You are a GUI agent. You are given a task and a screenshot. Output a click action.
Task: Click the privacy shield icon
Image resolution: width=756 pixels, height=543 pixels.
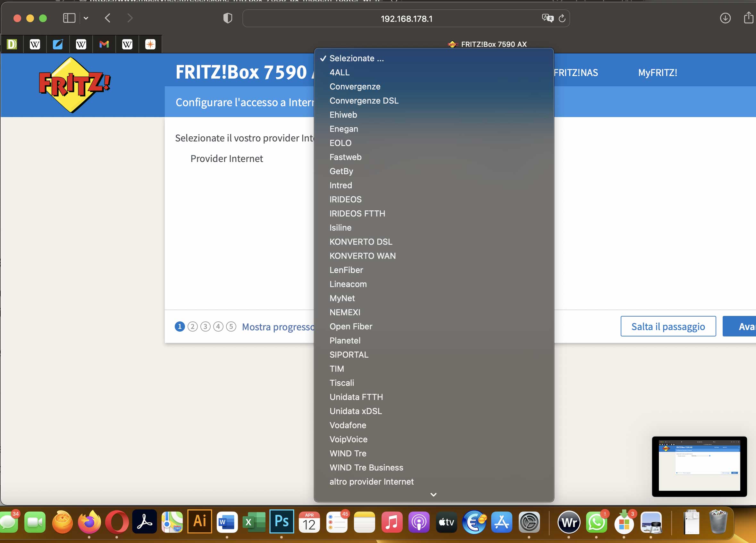(228, 18)
